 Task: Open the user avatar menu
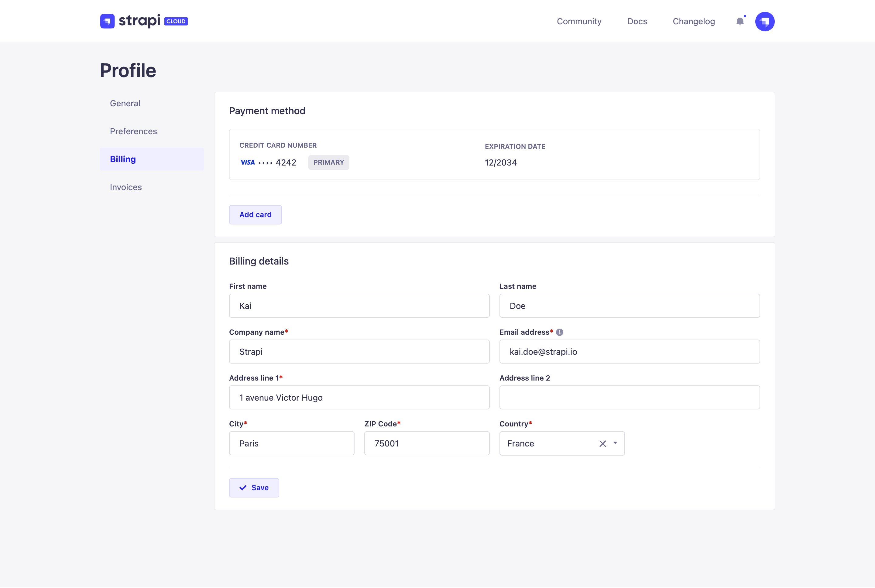pyautogui.click(x=765, y=21)
